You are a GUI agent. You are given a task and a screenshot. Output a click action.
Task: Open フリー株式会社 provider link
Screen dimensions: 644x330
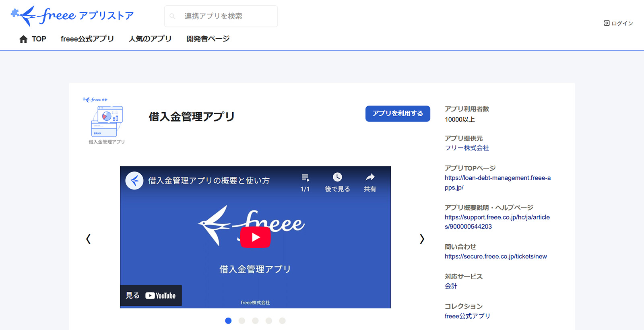pos(467,148)
